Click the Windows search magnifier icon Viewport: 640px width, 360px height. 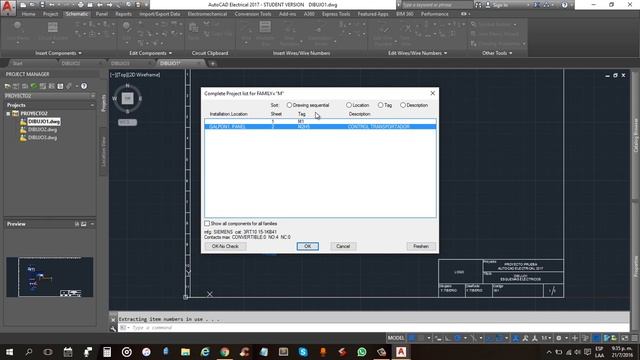click(x=29, y=352)
